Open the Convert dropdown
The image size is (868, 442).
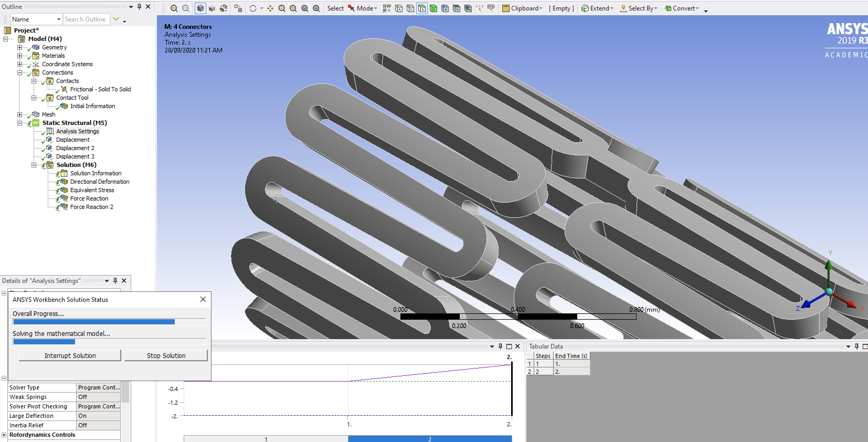click(682, 8)
